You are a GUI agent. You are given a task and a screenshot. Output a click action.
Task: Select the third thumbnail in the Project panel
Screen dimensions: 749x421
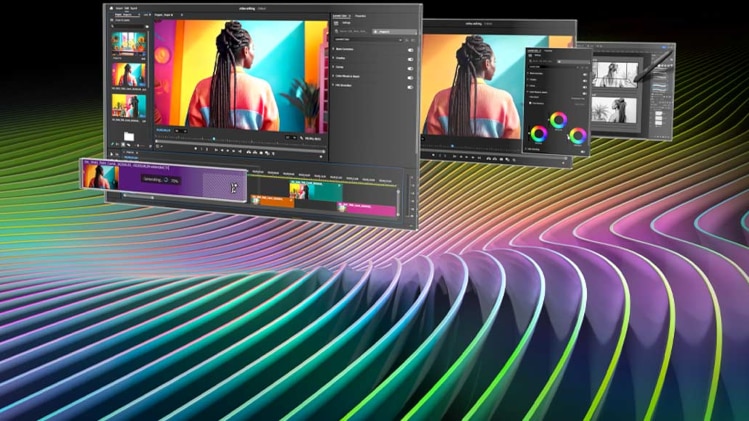coord(129,106)
